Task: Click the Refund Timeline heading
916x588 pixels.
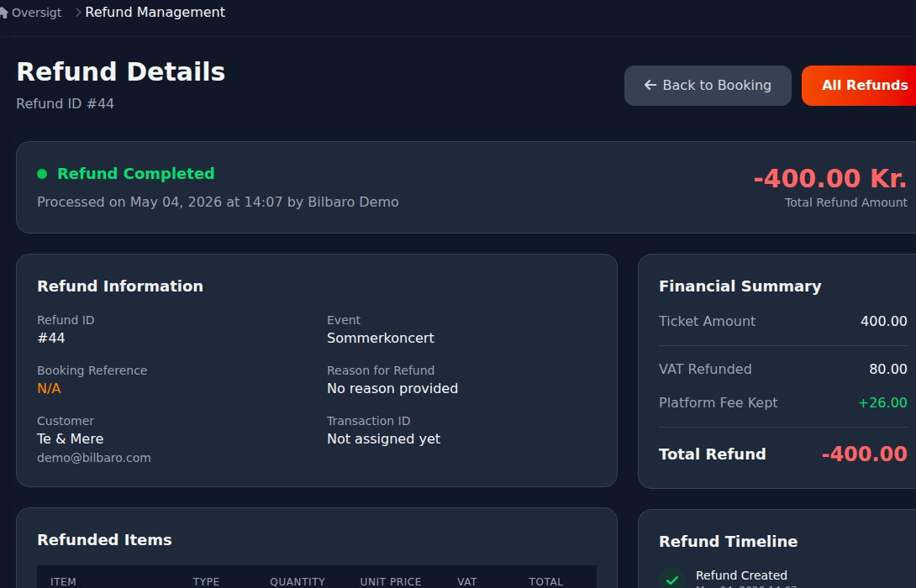Action: click(729, 541)
